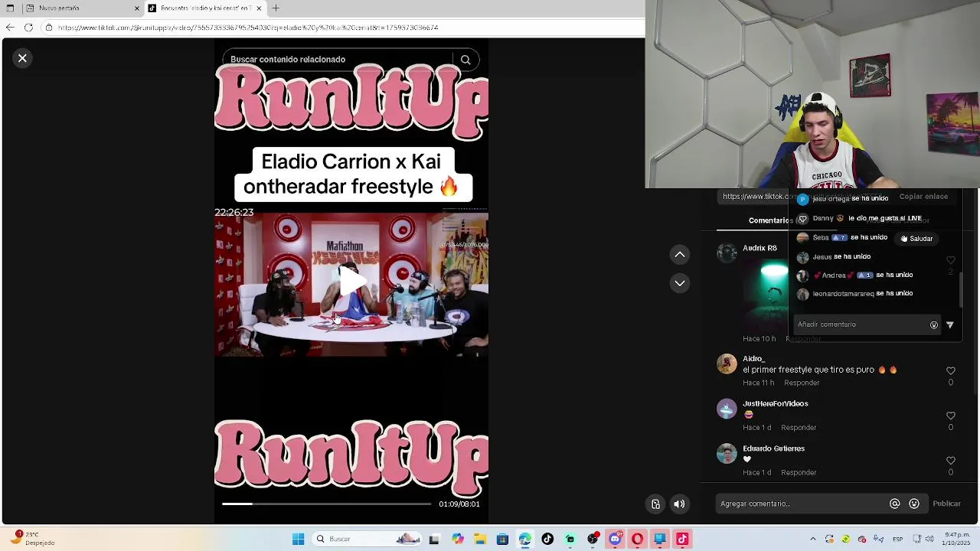Open the Windows Start menu
Screen dimensions: 980x551
click(298, 539)
